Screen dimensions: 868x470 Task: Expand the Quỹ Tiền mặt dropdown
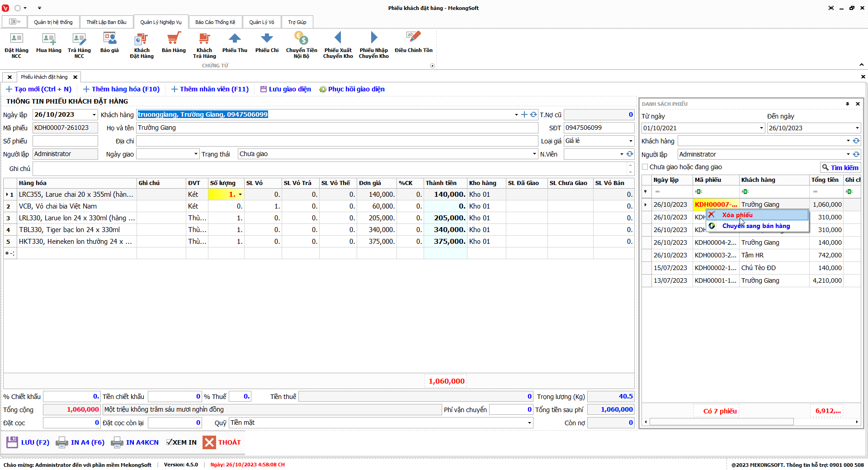point(529,423)
